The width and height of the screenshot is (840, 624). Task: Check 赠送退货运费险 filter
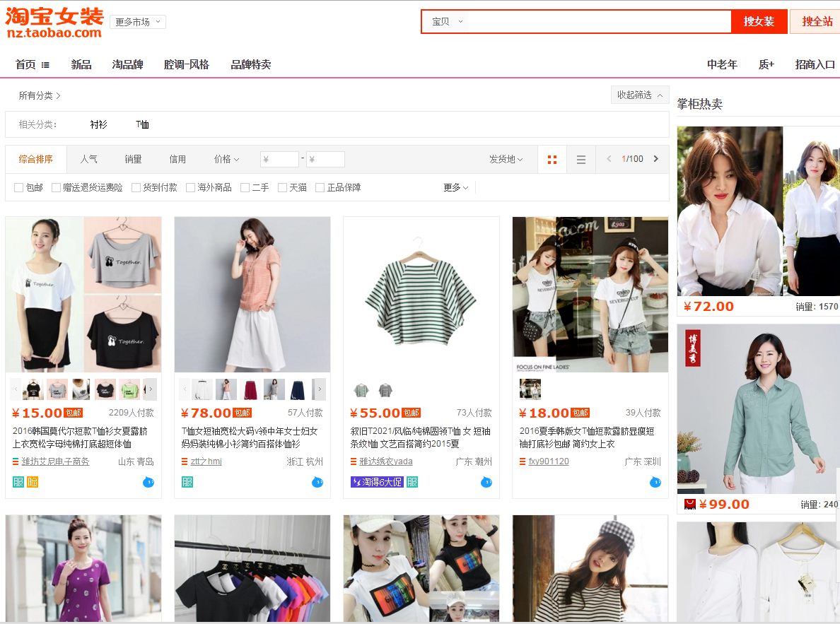56,187
